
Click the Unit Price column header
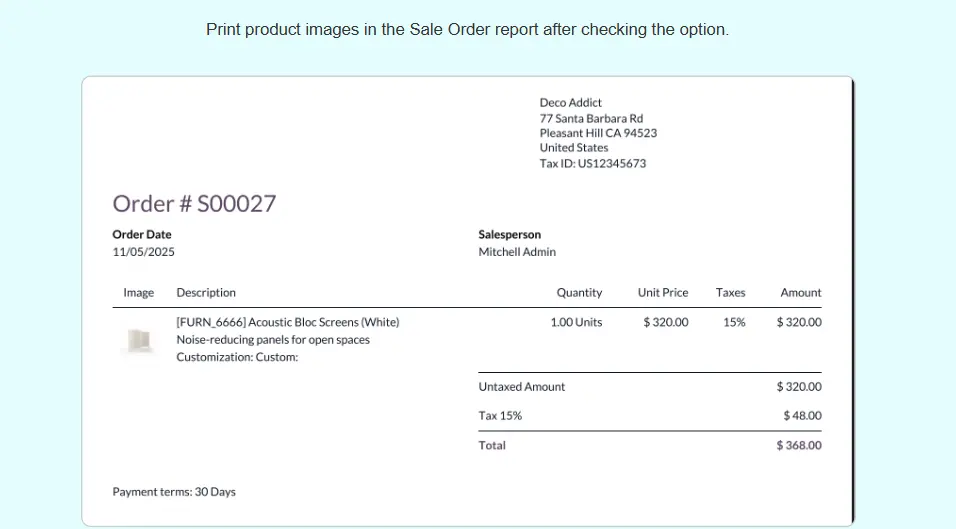pos(662,293)
